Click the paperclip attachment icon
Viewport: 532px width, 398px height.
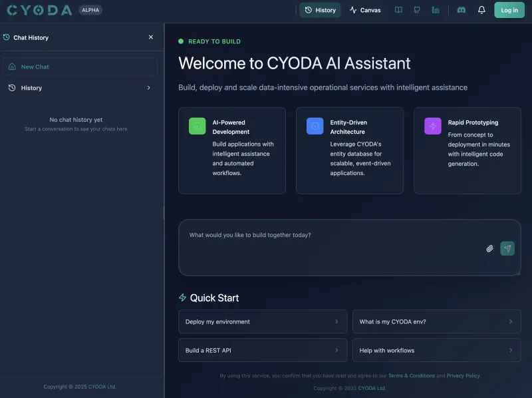(489, 248)
